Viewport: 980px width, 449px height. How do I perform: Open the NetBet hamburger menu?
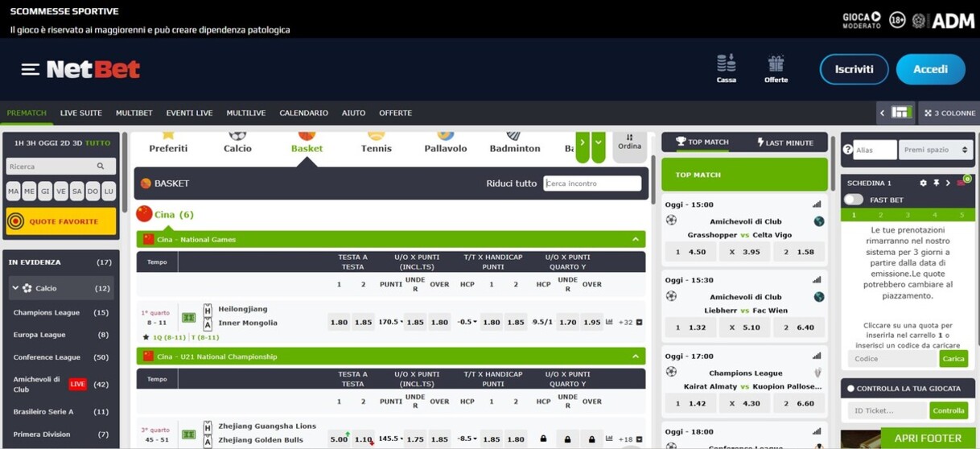[31, 70]
